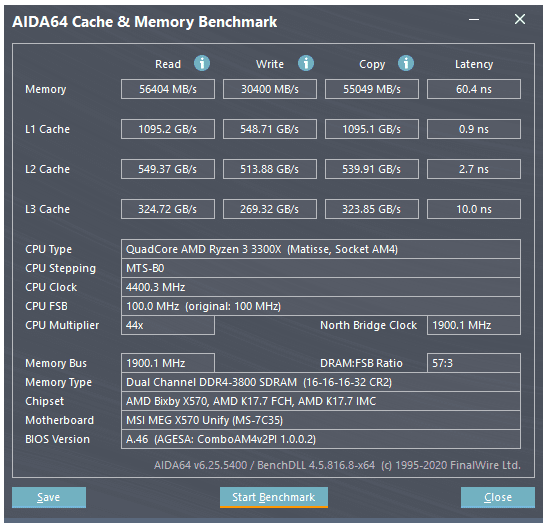Click North Bridge Clock value 1900.1 MHz
This screenshot has width=551, height=529.
tap(474, 325)
